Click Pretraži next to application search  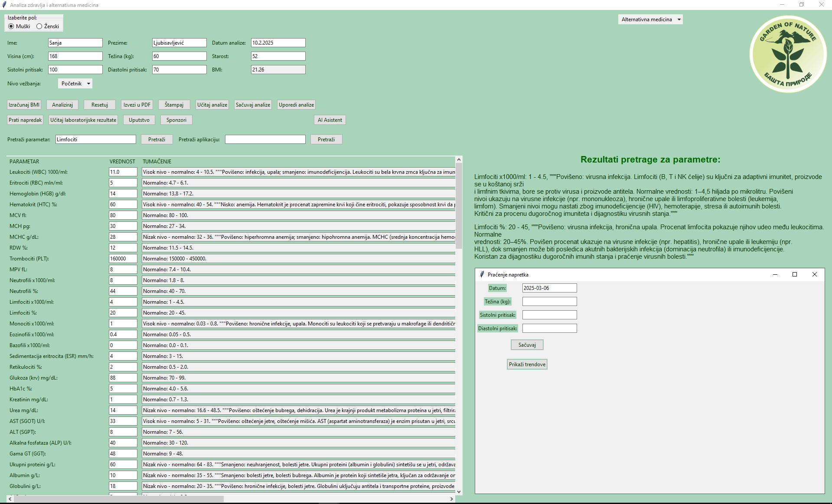326,140
